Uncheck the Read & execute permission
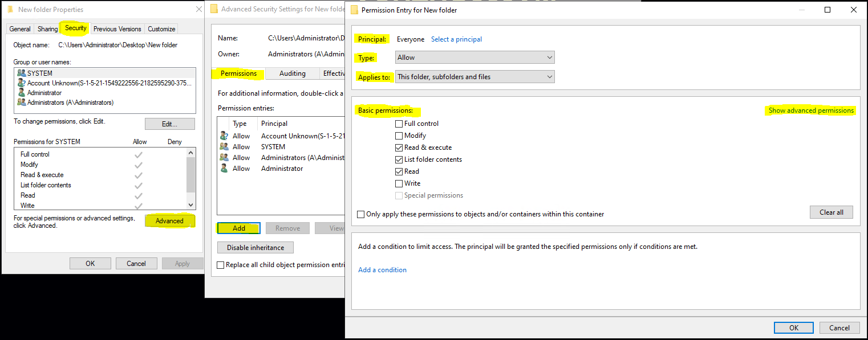The width and height of the screenshot is (868, 340). (399, 147)
